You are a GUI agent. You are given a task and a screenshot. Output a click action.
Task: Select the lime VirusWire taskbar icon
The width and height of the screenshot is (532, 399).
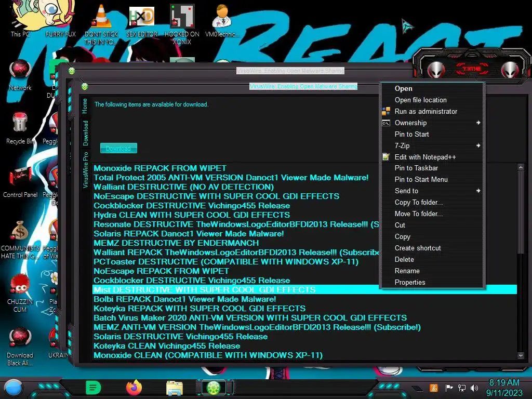pyautogui.click(x=214, y=388)
